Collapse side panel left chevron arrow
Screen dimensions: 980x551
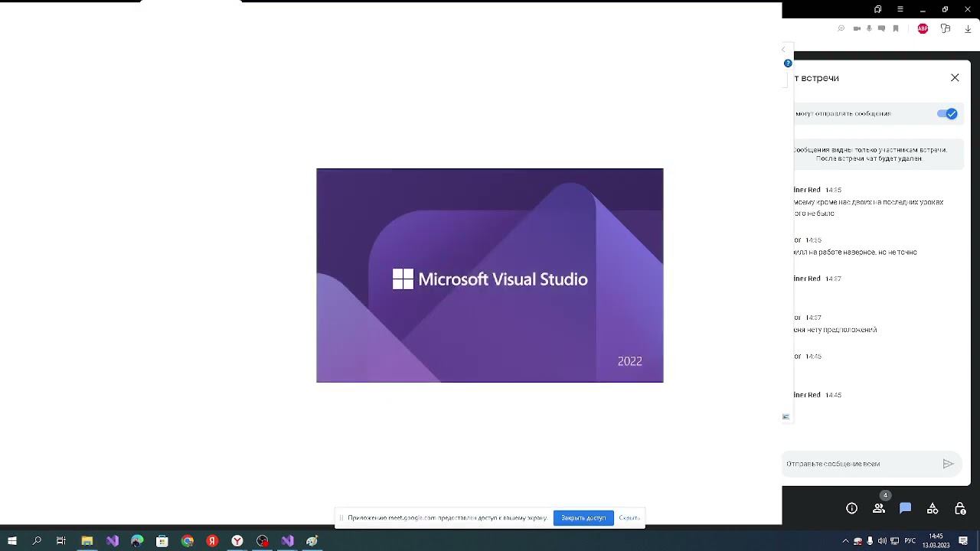pyautogui.click(x=783, y=50)
